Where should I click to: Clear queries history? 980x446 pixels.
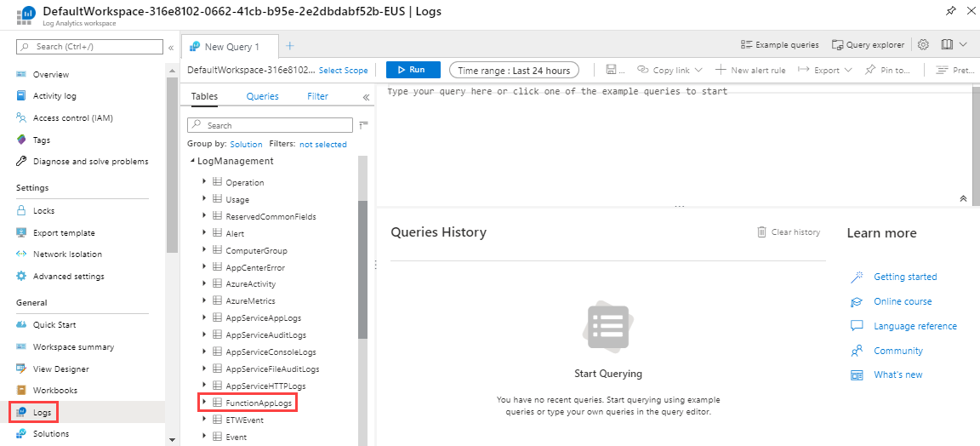(789, 232)
